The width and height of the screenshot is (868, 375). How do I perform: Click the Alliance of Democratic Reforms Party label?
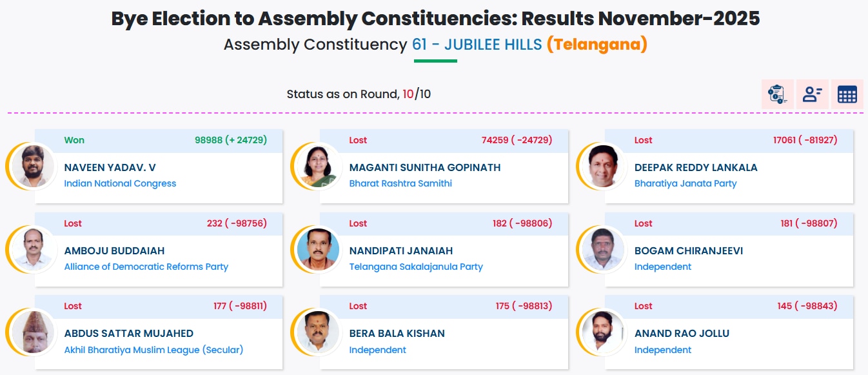coord(146,267)
